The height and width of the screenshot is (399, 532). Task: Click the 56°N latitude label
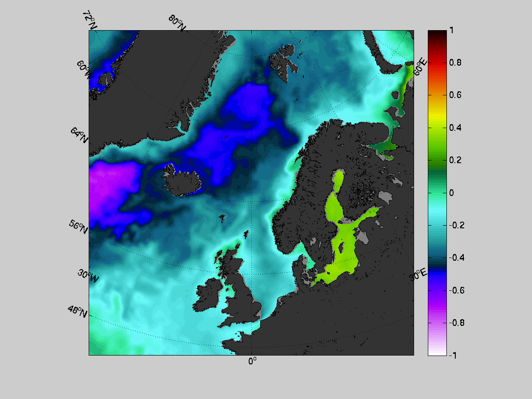78,227
